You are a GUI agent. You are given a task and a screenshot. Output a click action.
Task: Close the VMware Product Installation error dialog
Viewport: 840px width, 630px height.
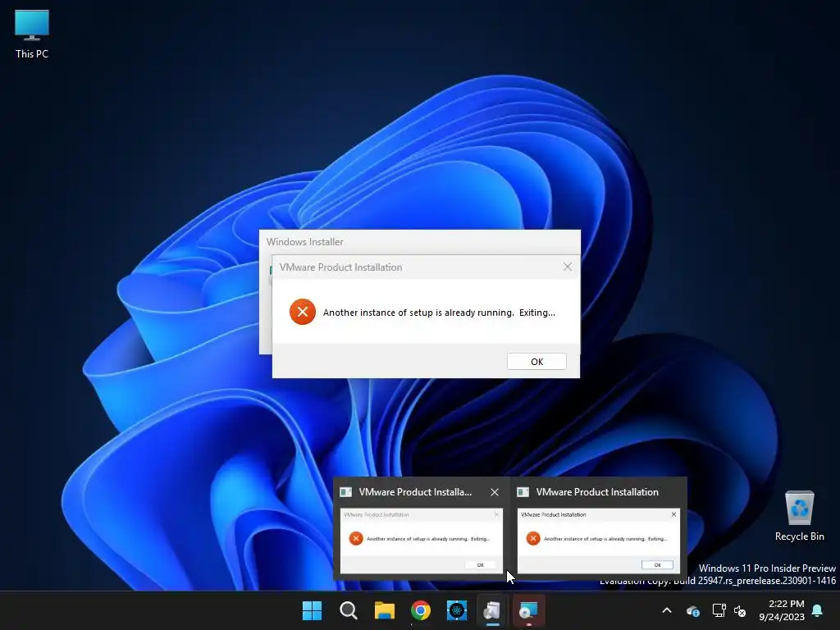coord(568,267)
